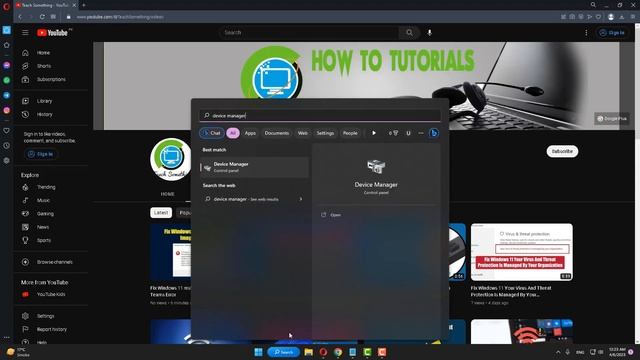Screen dimensions: 640x360
Task: Click the top-right Sign in button
Action: 611,33
